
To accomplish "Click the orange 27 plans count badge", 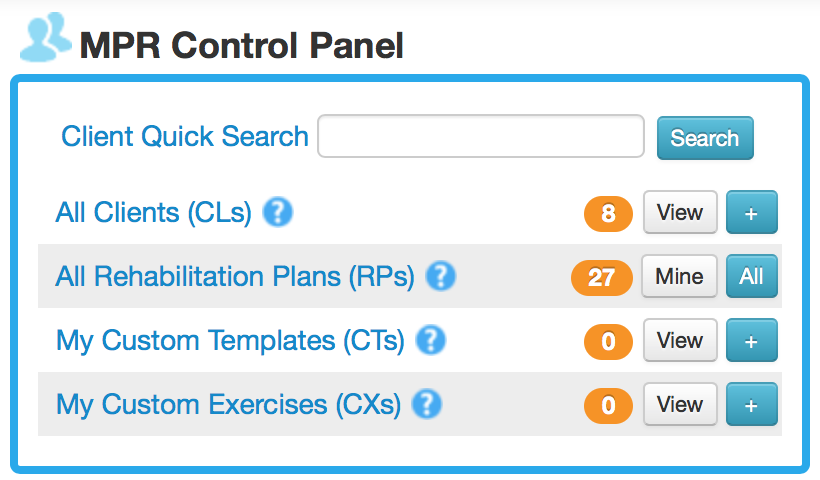I will pyautogui.click(x=601, y=277).
